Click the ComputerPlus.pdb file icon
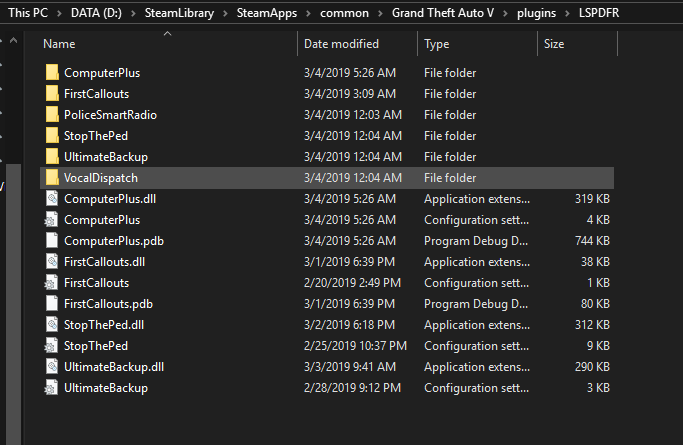The width and height of the screenshot is (683, 445). 52,241
